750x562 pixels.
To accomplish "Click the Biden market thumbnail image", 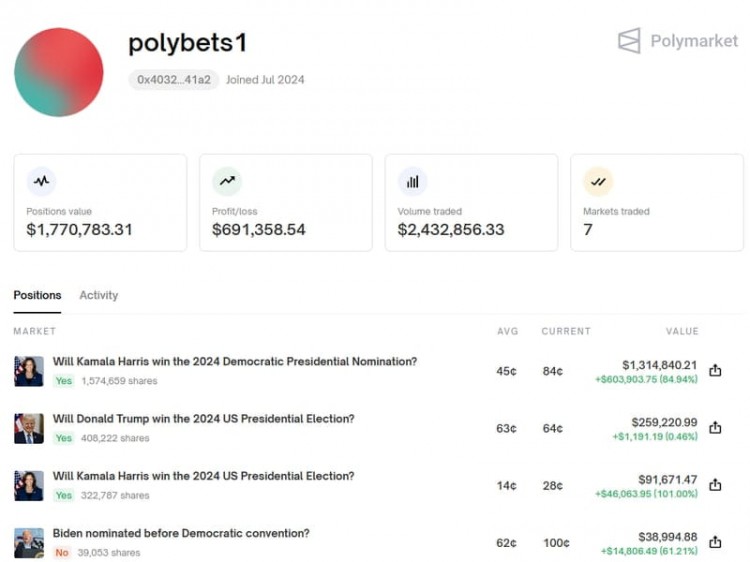I will 29,543.
